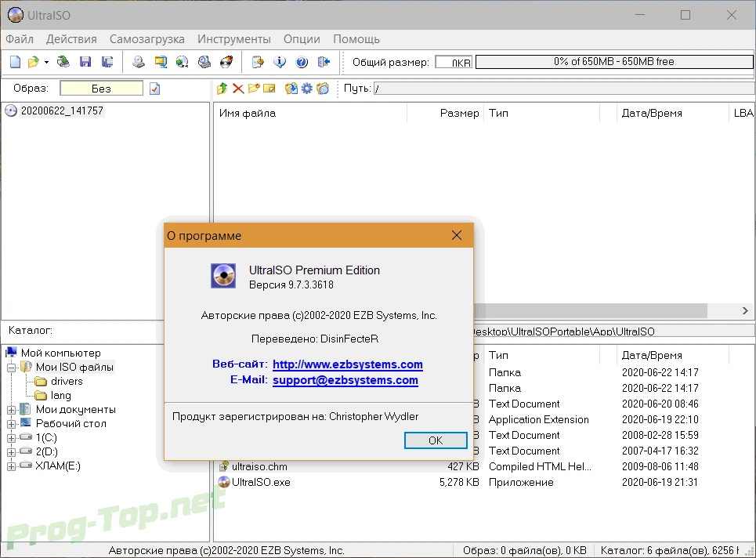Viewport: 756px width, 558px height.
Task: Exit the app with door-arrow icon
Action: (324, 62)
